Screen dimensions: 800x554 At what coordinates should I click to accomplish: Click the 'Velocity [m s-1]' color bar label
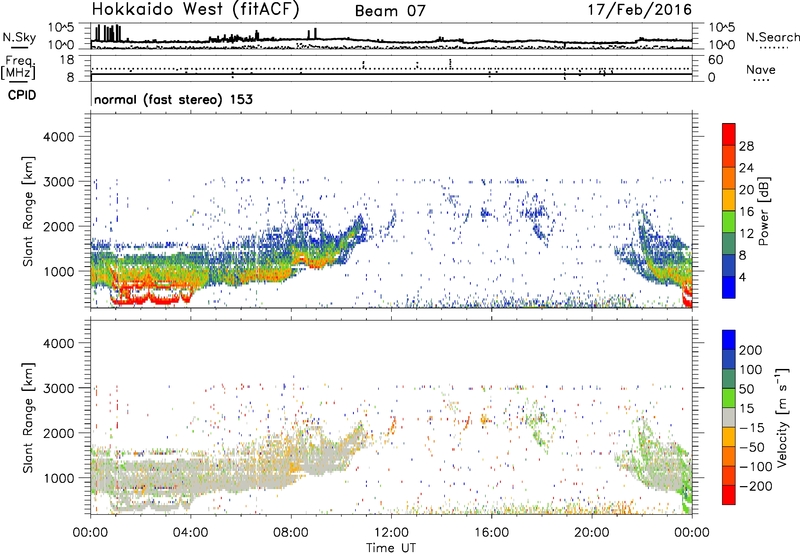[782, 417]
